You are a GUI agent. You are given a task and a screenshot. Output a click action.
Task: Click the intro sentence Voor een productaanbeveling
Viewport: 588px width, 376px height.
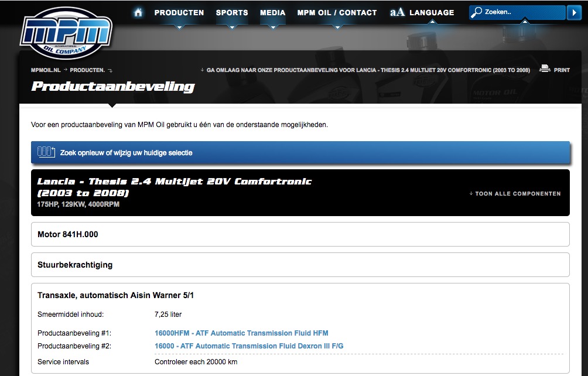(179, 125)
